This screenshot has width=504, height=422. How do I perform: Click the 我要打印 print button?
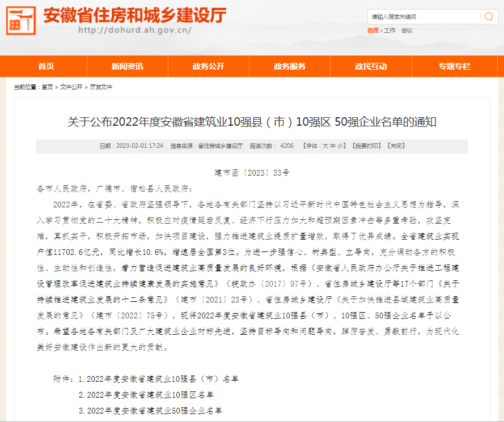tap(366, 146)
